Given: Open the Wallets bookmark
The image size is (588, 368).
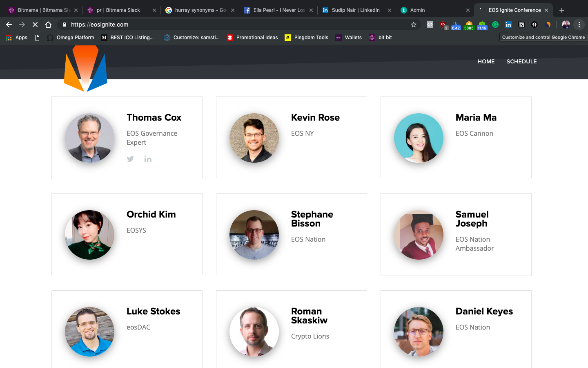Looking at the screenshot, I should [349, 37].
